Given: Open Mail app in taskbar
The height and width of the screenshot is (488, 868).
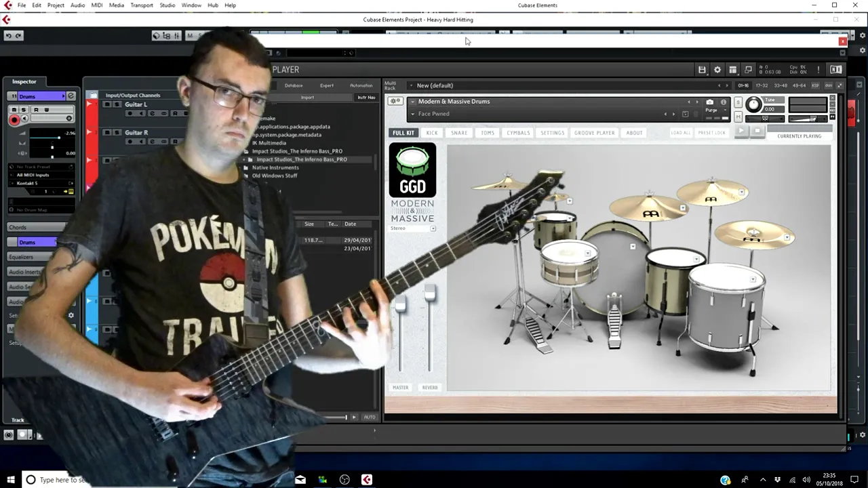Looking at the screenshot, I should tap(300, 480).
